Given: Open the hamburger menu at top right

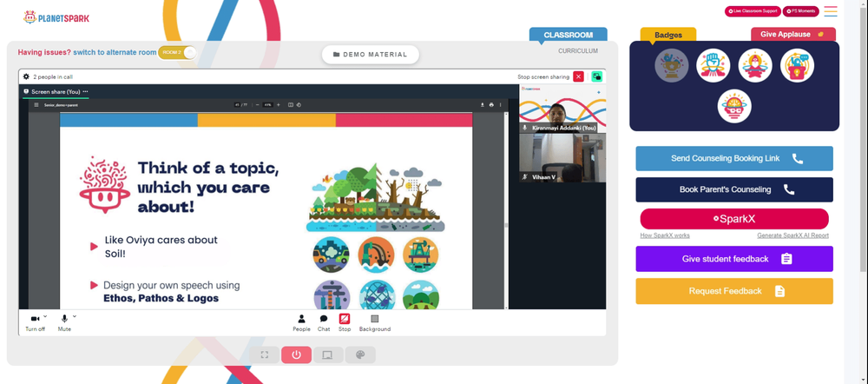Looking at the screenshot, I should (831, 11).
